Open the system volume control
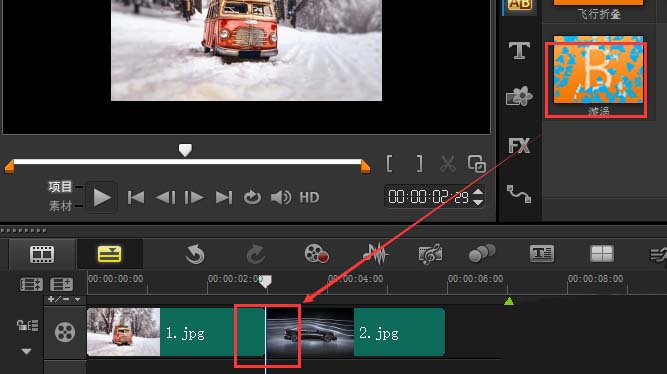 (281, 197)
